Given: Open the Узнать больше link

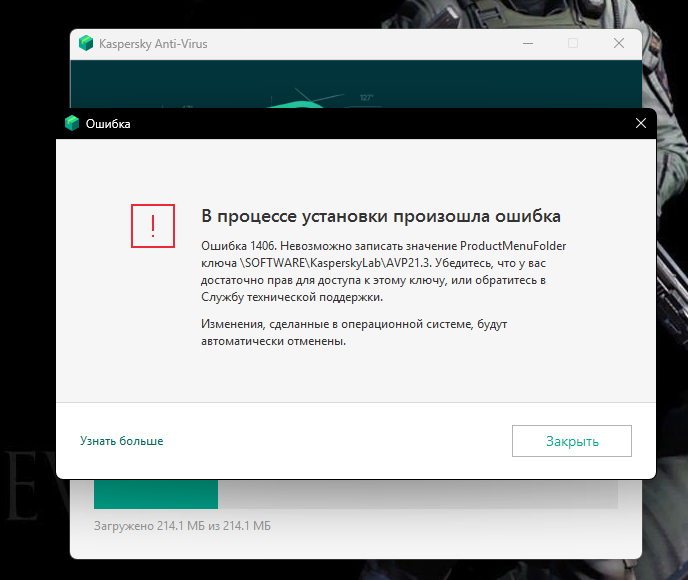Looking at the screenshot, I should coord(122,441).
